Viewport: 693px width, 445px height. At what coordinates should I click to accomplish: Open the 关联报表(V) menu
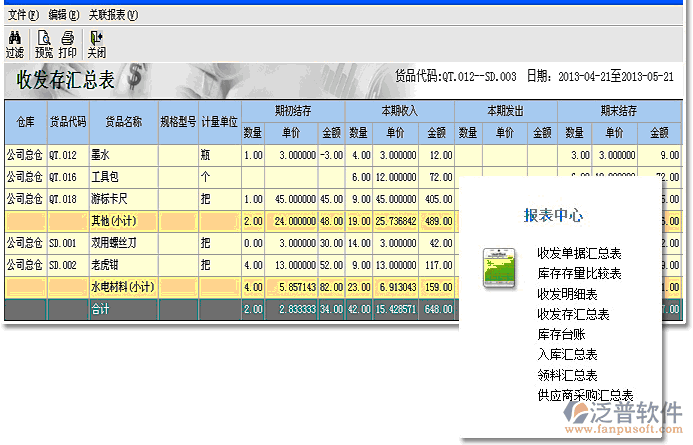[113, 16]
